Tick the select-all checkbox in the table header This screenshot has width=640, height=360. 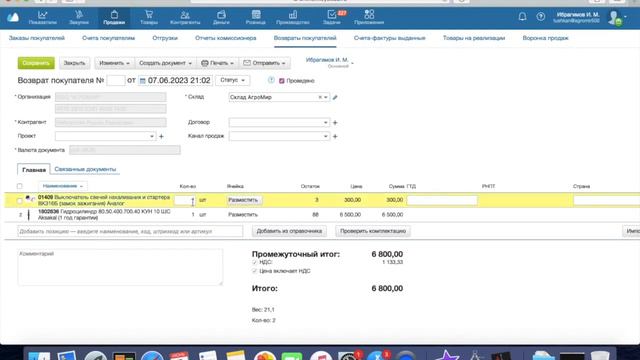[x=20, y=186]
